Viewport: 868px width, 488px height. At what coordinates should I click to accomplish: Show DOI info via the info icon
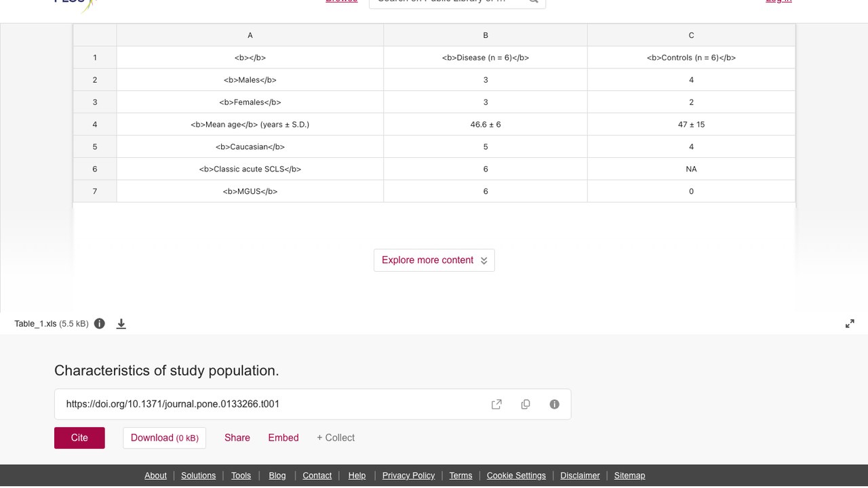pos(555,404)
